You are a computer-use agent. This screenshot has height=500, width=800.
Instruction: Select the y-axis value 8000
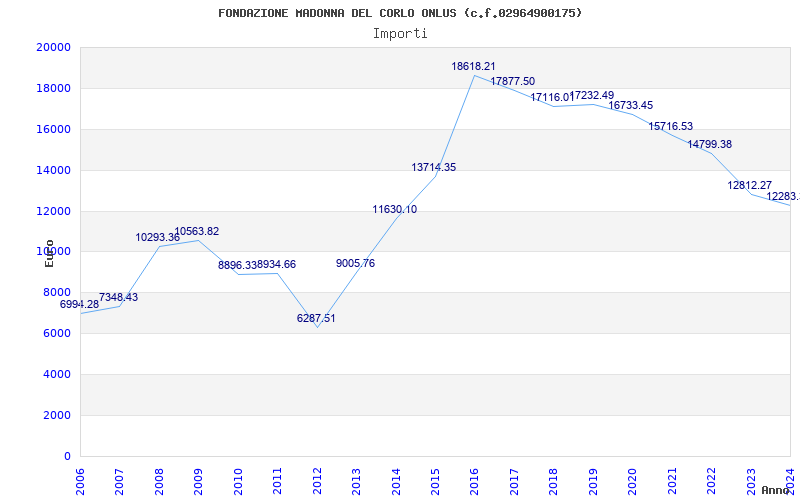pos(57,292)
